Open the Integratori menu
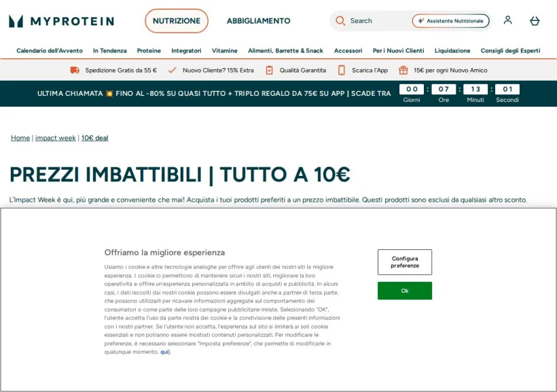The image size is (557, 392). (x=186, y=51)
